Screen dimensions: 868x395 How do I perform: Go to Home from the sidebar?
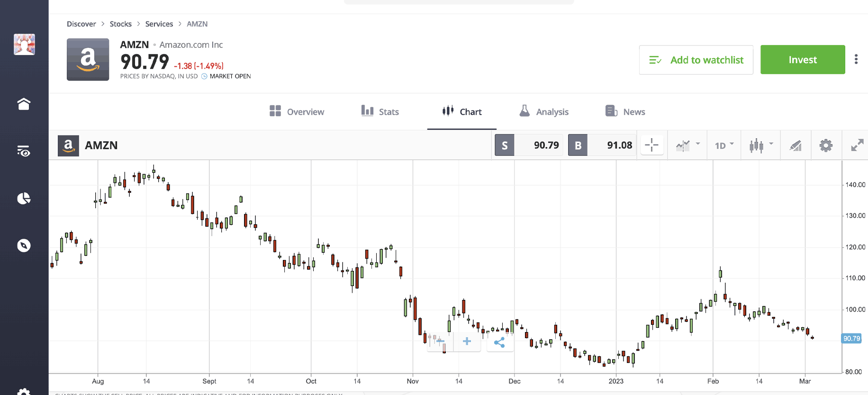24,104
